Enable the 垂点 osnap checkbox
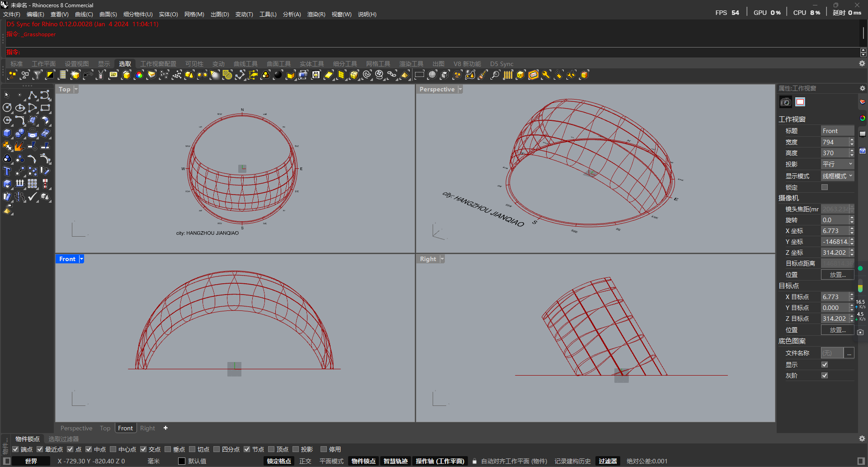This screenshot has height=467, width=868. pyautogui.click(x=168, y=449)
